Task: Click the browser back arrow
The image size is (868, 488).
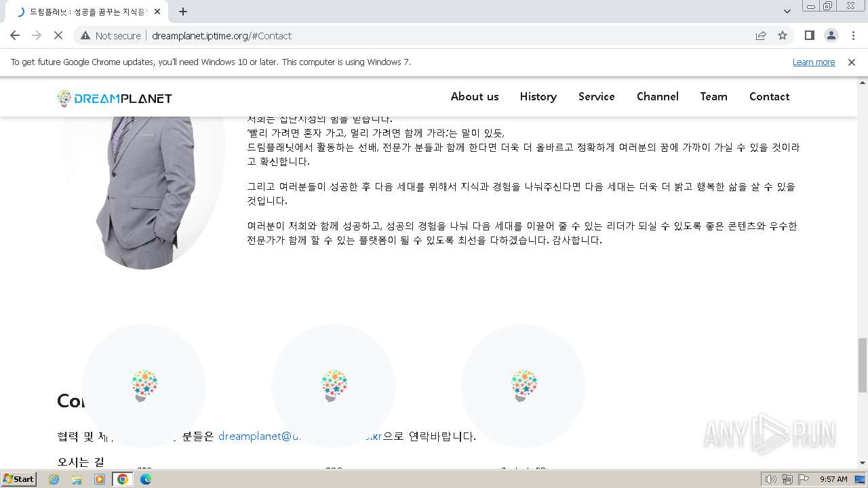Action: (15, 35)
